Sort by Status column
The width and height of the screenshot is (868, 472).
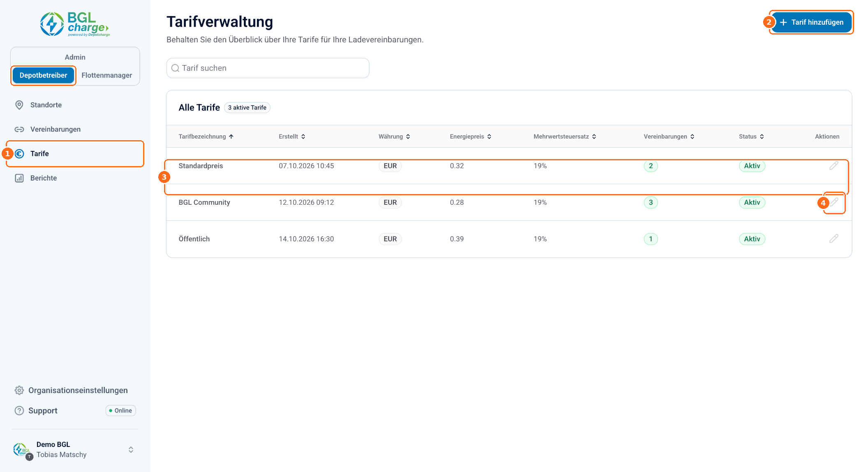point(751,137)
